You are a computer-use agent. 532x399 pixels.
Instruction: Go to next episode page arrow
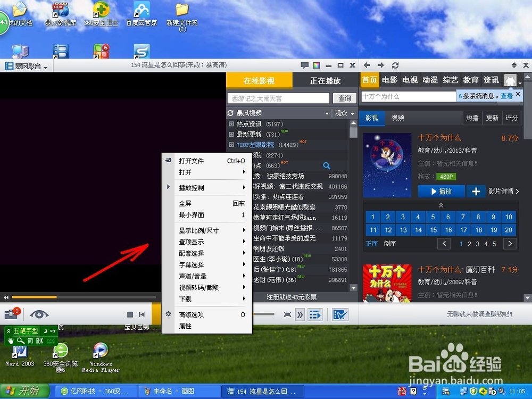coord(510,243)
